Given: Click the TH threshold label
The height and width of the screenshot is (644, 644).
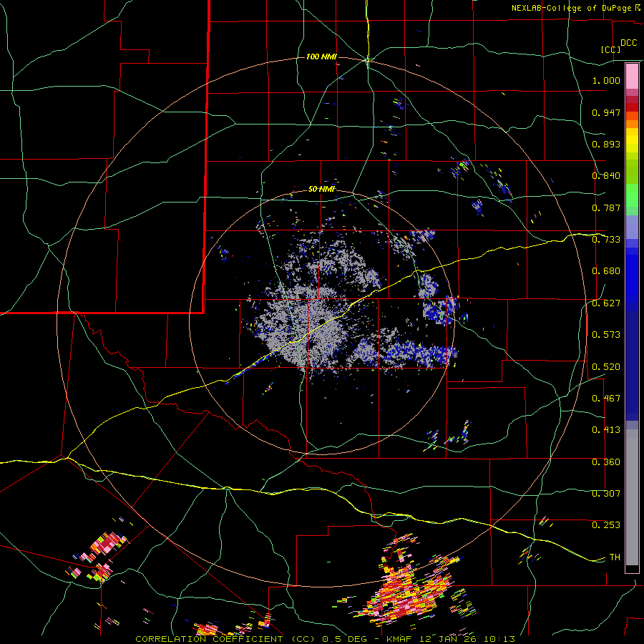Looking at the screenshot, I should tap(615, 557).
